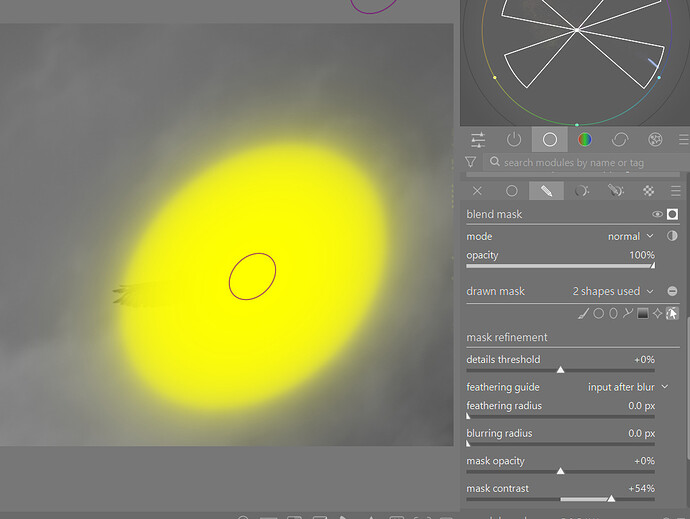Viewport: 690px width, 519px height.
Task: Toggle drawn mask polarity minus icon
Action: pos(672,291)
